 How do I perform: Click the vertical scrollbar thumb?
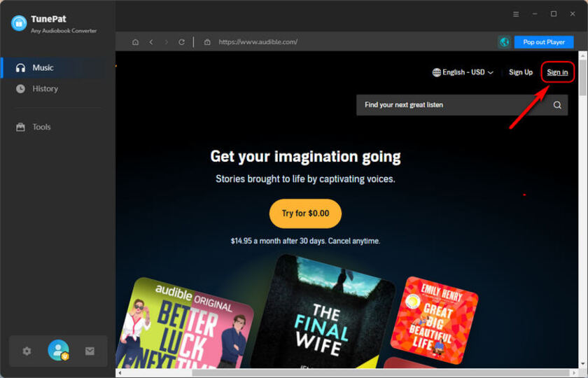click(582, 77)
